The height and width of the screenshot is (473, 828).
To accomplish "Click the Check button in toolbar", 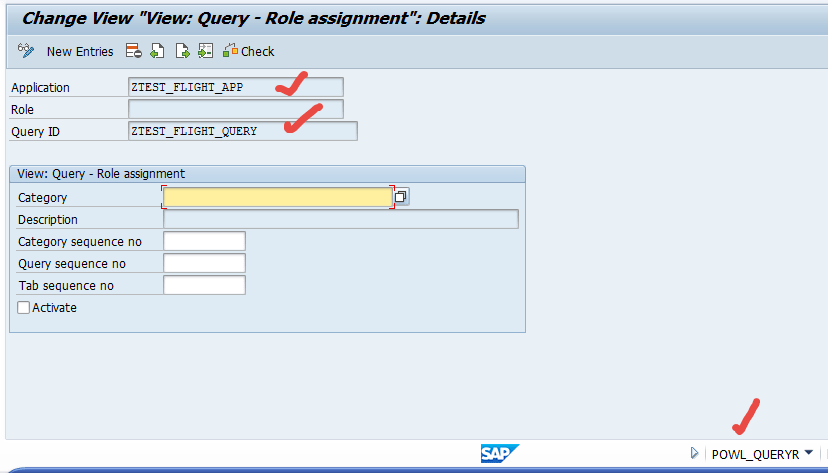I will (249, 51).
